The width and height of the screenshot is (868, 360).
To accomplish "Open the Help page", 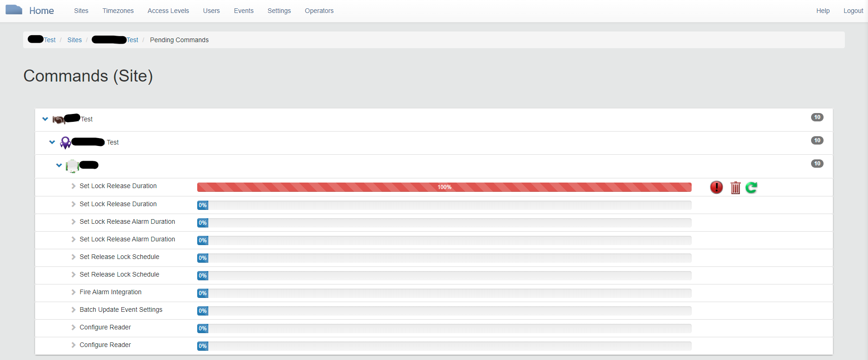I will (x=823, y=11).
